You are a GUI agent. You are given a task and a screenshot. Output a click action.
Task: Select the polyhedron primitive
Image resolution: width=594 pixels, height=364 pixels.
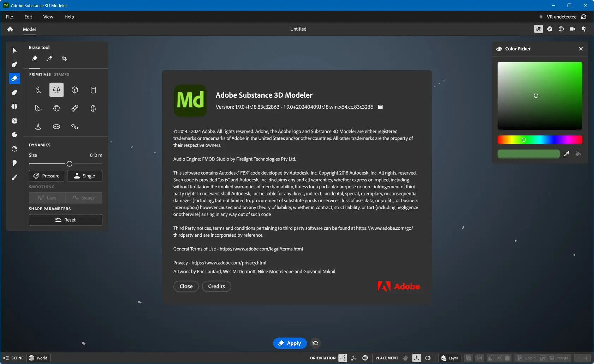click(x=57, y=108)
